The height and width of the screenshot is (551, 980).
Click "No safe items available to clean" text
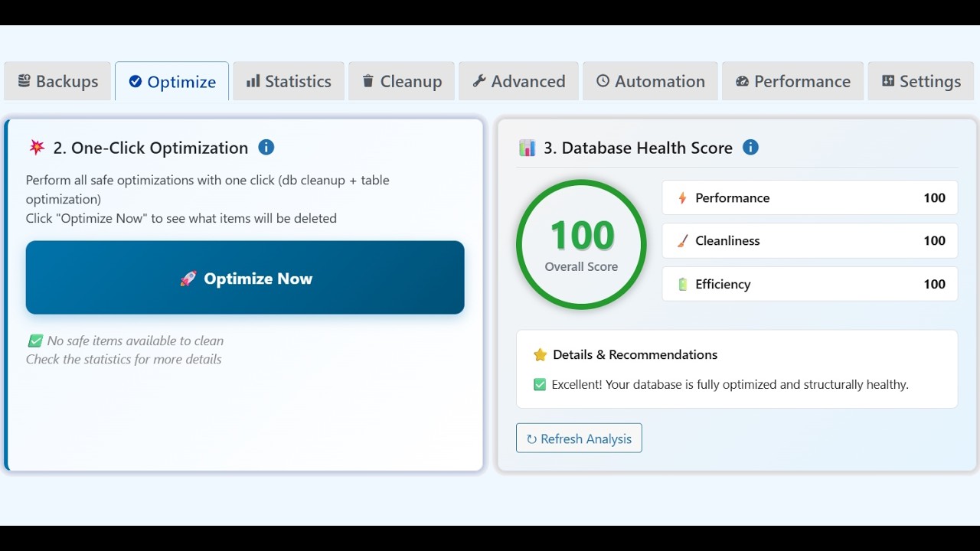click(x=136, y=341)
